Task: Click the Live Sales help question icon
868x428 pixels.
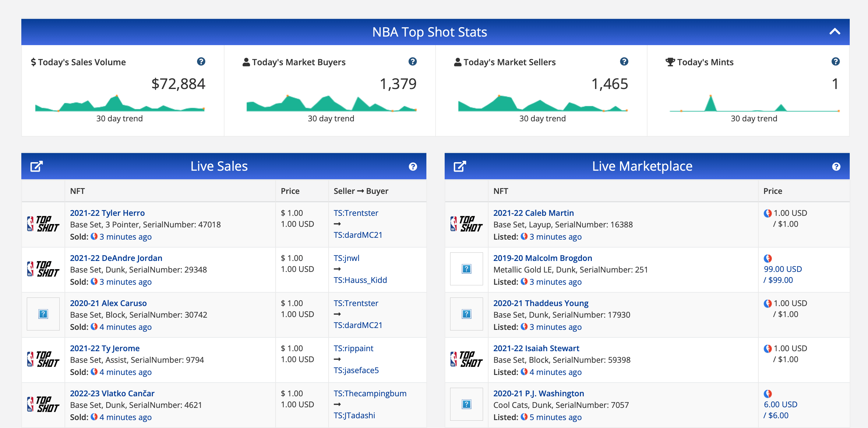Action: tap(413, 167)
